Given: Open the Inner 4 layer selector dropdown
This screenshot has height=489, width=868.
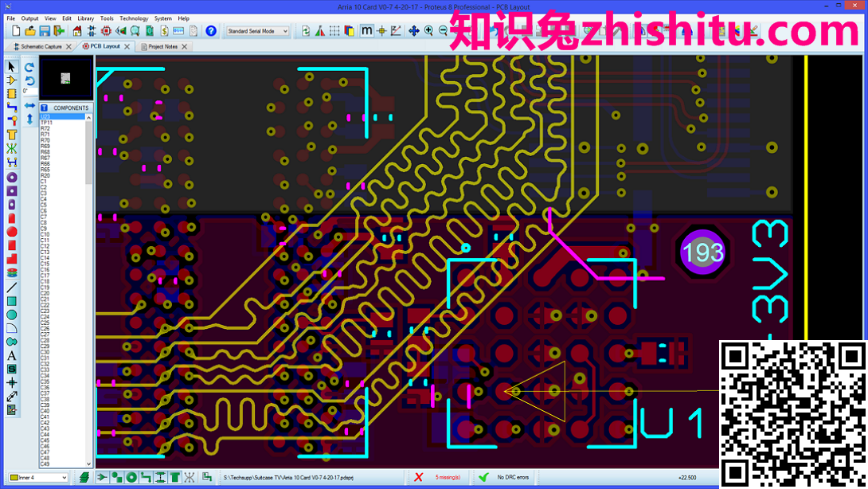Looking at the screenshot, I should pos(38,477).
